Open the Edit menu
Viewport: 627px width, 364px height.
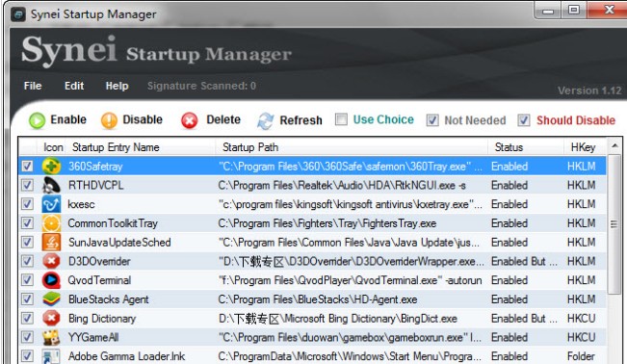[x=74, y=86]
